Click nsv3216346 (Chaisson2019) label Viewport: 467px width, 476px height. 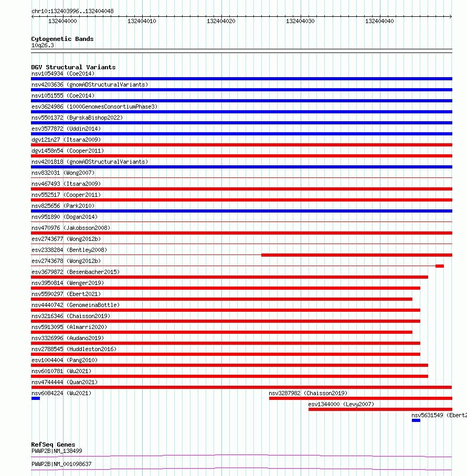point(71,316)
